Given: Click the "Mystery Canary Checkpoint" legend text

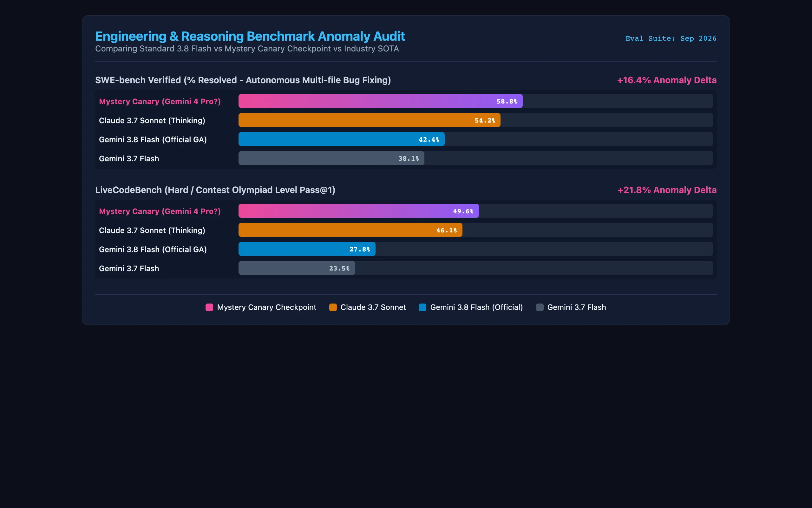Looking at the screenshot, I should [267, 307].
